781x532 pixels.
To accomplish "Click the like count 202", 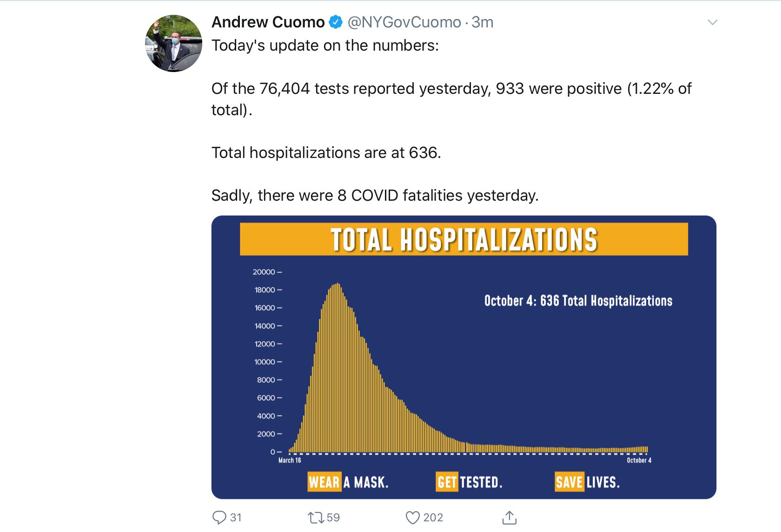I will click(433, 517).
